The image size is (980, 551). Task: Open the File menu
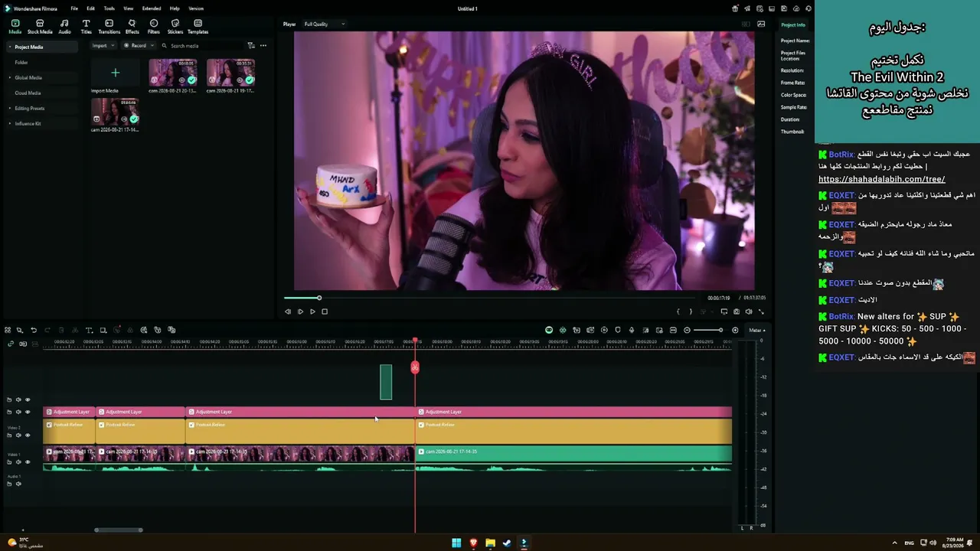click(74, 8)
